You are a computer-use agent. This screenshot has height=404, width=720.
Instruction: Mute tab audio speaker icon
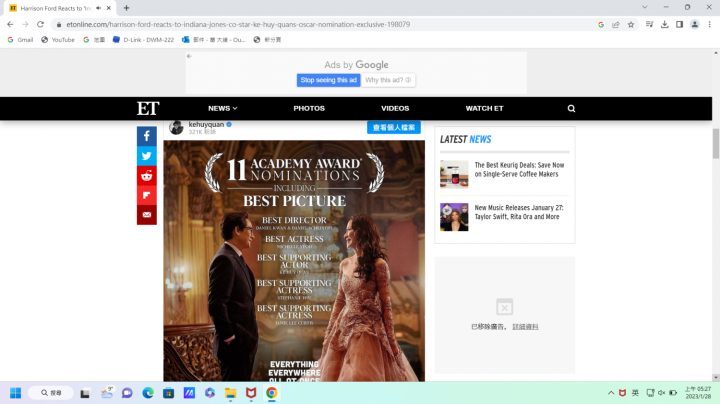click(98, 8)
